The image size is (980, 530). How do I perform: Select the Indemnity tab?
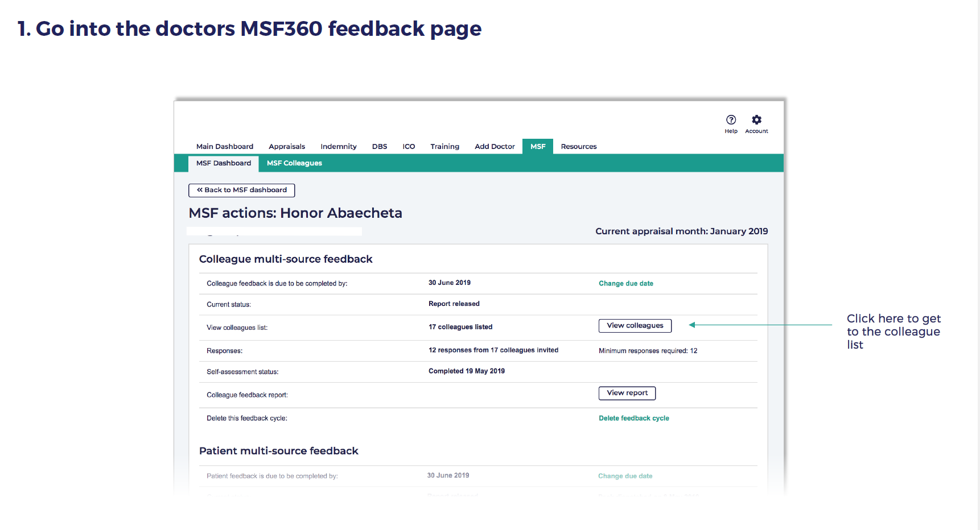coord(338,147)
